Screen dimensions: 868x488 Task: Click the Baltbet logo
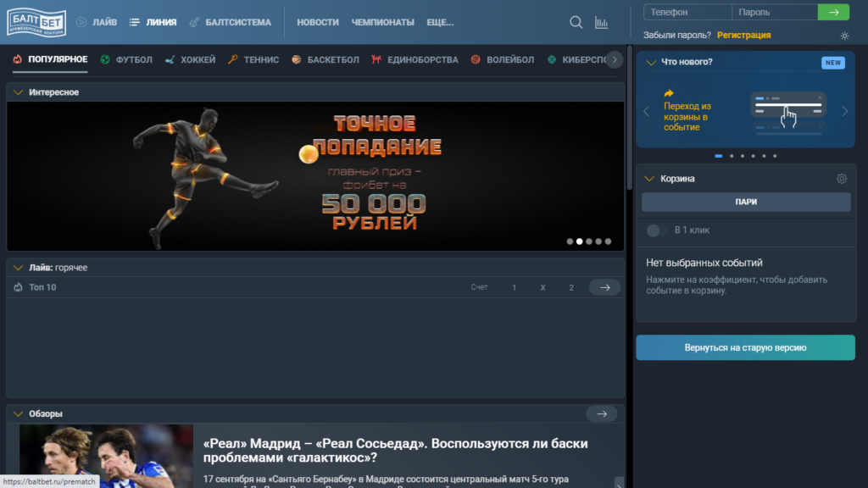[36, 22]
